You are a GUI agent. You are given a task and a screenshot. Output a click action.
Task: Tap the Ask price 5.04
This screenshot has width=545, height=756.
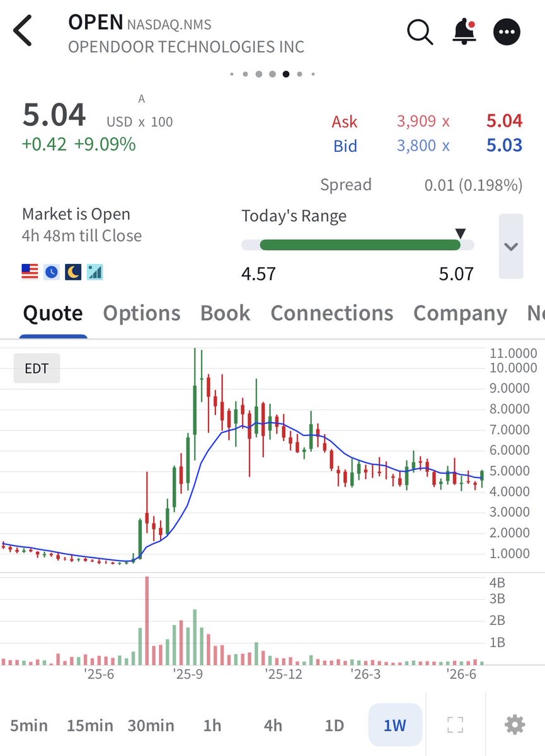point(504,122)
